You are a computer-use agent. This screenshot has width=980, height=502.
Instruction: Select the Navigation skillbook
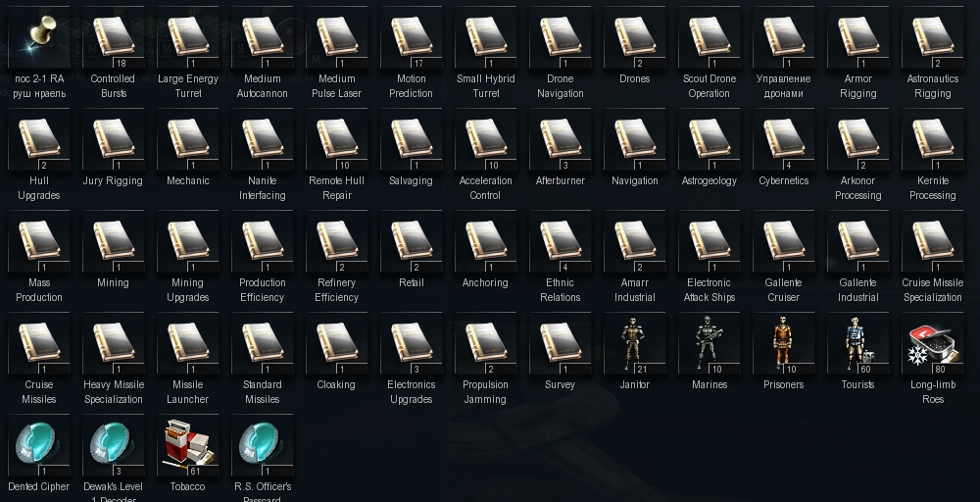[x=635, y=139]
